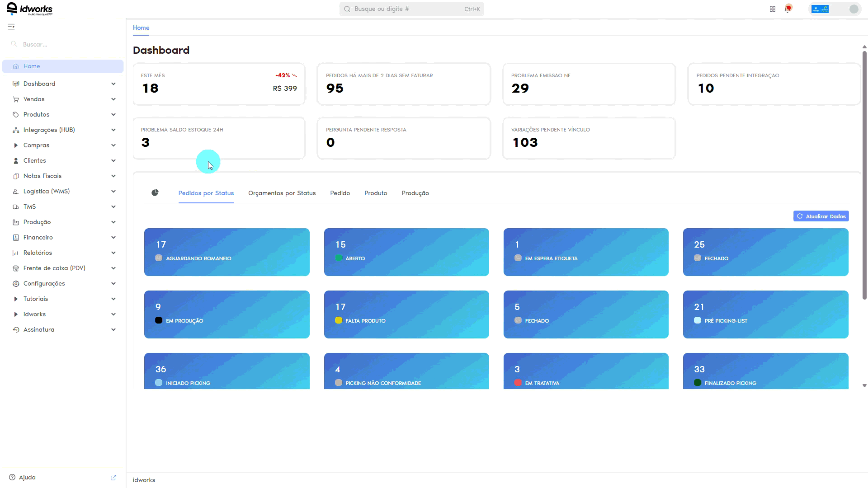Click the pie chart icon beside tabs

[155, 192]
